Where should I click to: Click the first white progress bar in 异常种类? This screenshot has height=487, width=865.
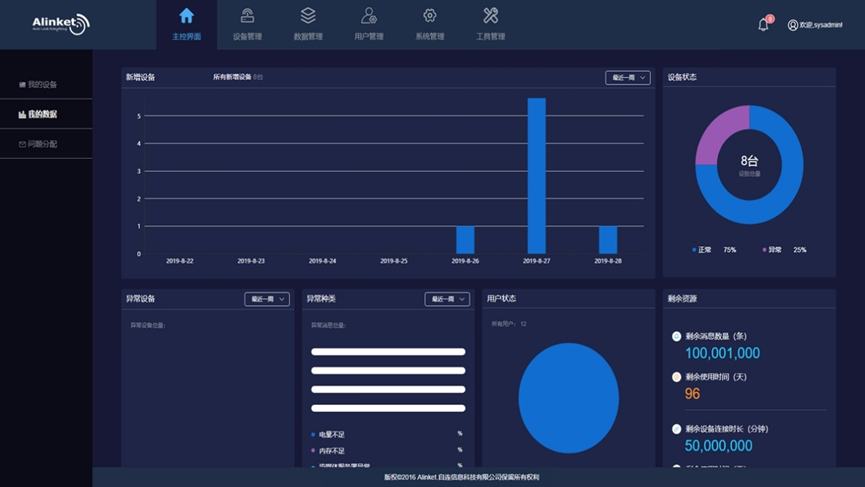point(388,352)
